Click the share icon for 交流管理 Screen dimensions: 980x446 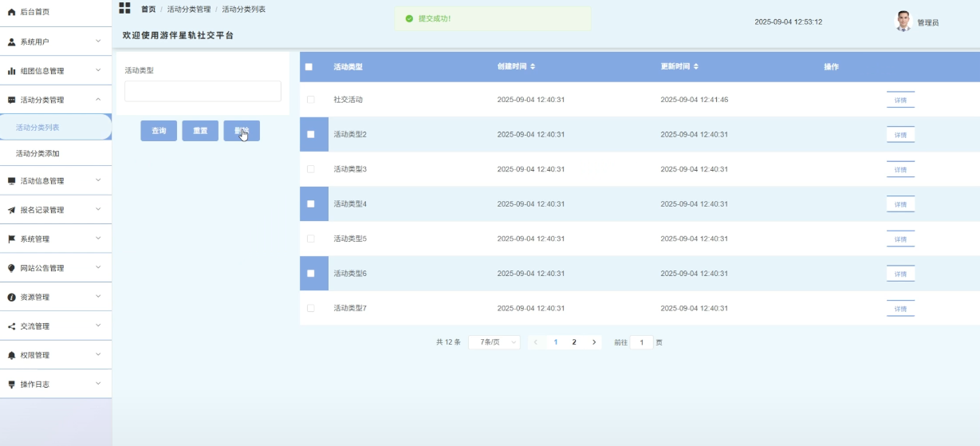[x=12, y=326]
